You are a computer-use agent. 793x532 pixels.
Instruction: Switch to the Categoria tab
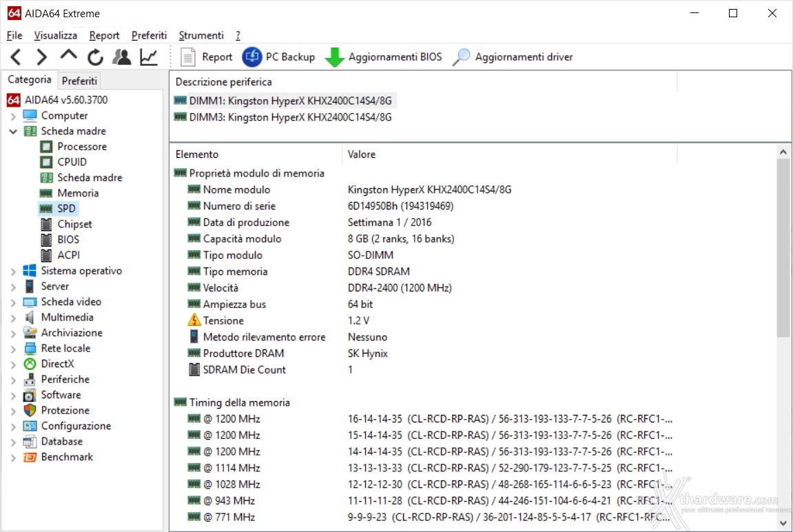(30, 79)
